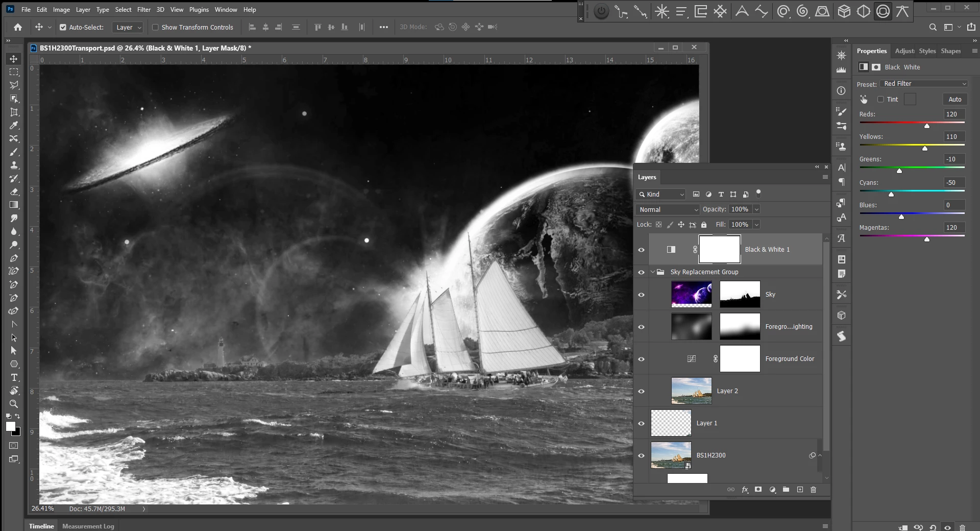Collapse the Sky Replacement Group
Viewport: 980px width, 531px height.
click(x=652, y=272)
